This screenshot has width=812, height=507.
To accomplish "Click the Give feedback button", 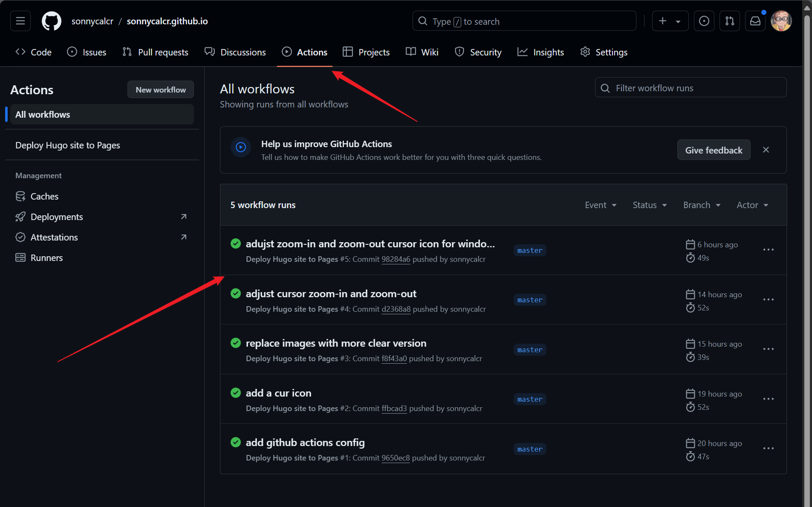I will 714,150.
